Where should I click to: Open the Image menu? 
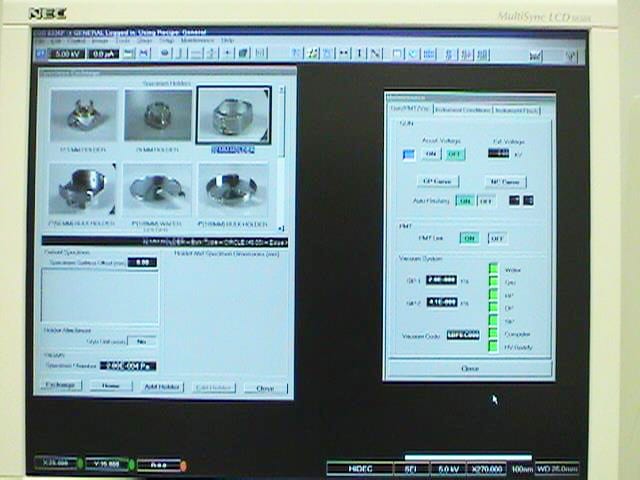click(x=100, y=40)
